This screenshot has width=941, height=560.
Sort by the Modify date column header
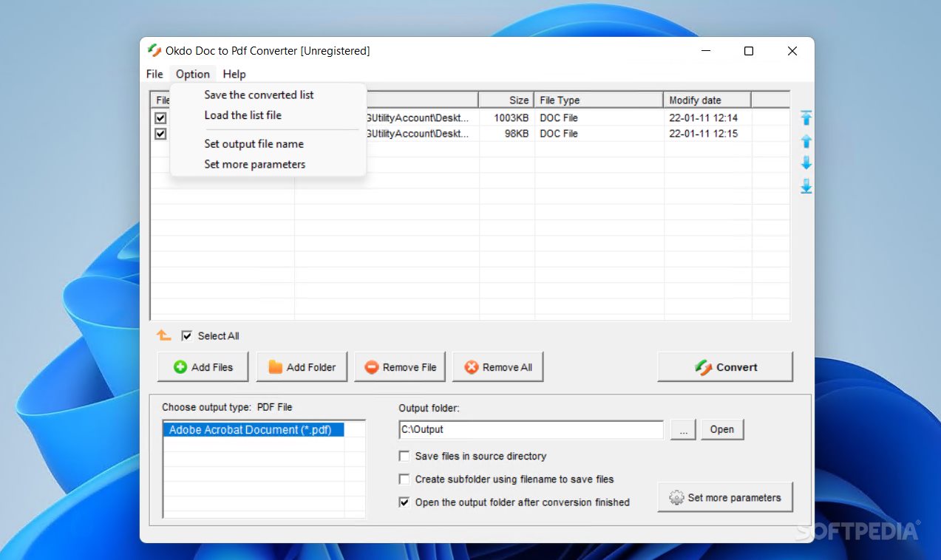click(707, 100)
